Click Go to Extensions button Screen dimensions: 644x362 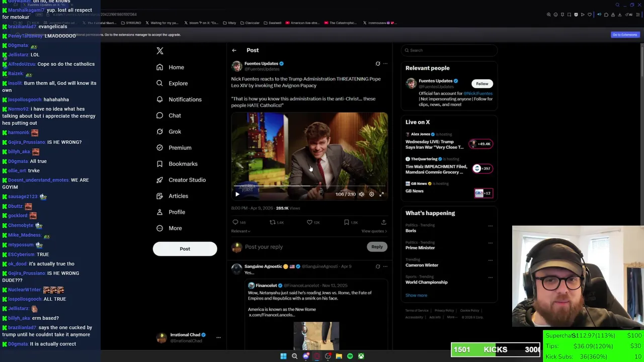point(625,35)
